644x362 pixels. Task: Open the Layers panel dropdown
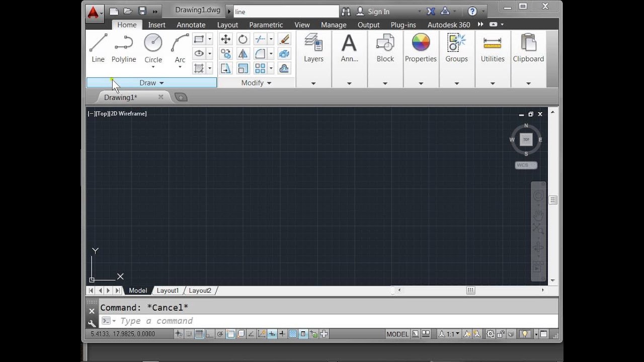313,83
